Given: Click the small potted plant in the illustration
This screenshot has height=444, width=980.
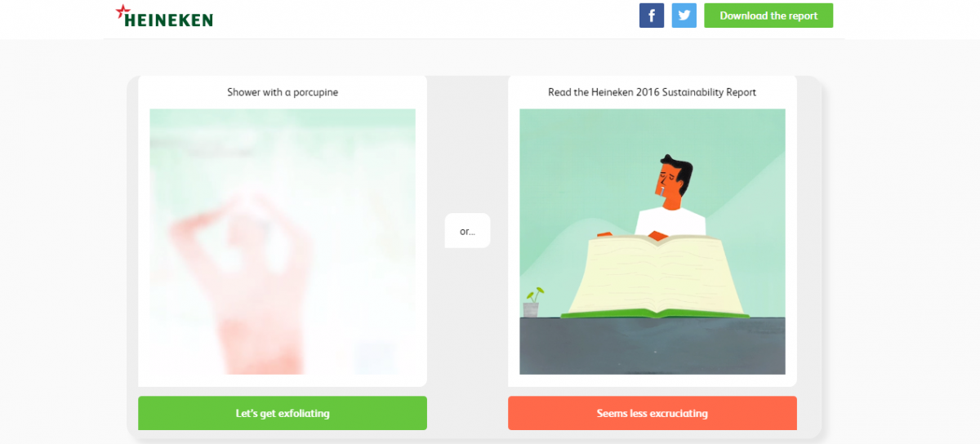Looking at the screenshot, I should pyautogui.click(x=532, y=303).
